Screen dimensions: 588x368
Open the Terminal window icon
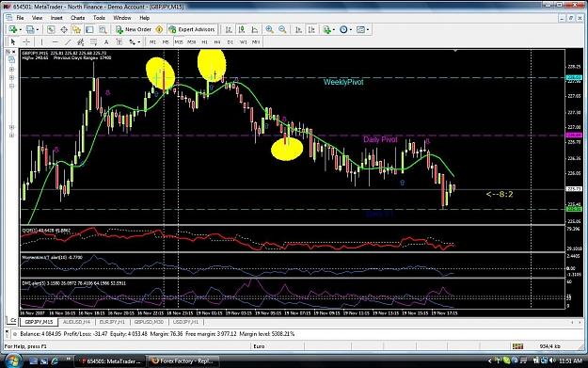pyautogui.click(x=89, y=29)
